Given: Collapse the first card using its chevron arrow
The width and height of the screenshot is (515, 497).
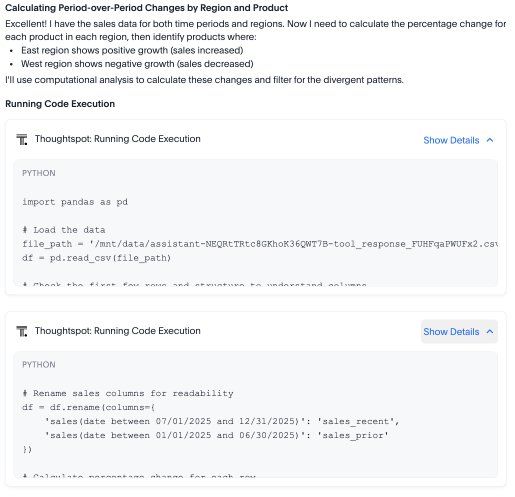Looking at the screenshot, I should (x=490, y=140).
